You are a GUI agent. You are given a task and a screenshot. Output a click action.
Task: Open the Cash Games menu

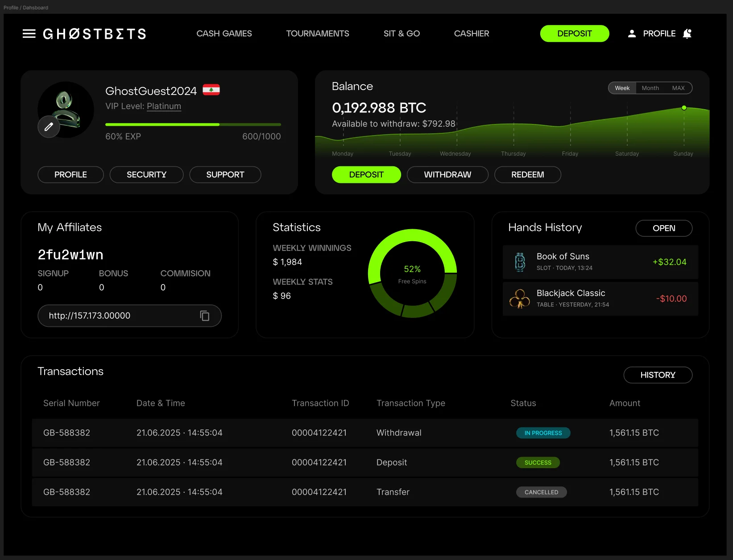[224, 34]
